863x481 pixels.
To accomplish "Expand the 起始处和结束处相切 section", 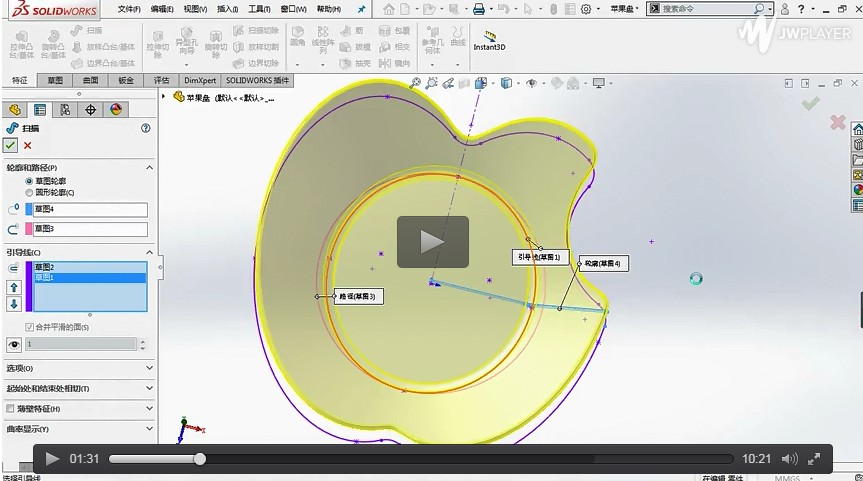I will point(80,388).
